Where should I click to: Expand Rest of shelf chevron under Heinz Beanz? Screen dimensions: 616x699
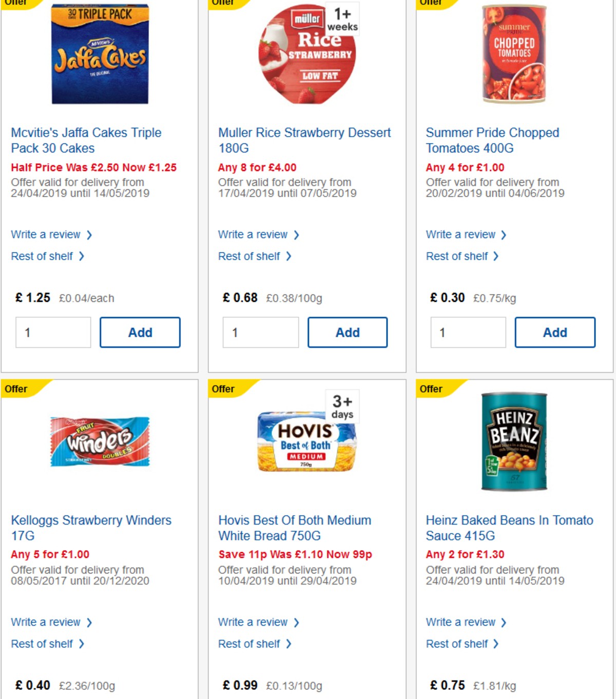point(495,644)
